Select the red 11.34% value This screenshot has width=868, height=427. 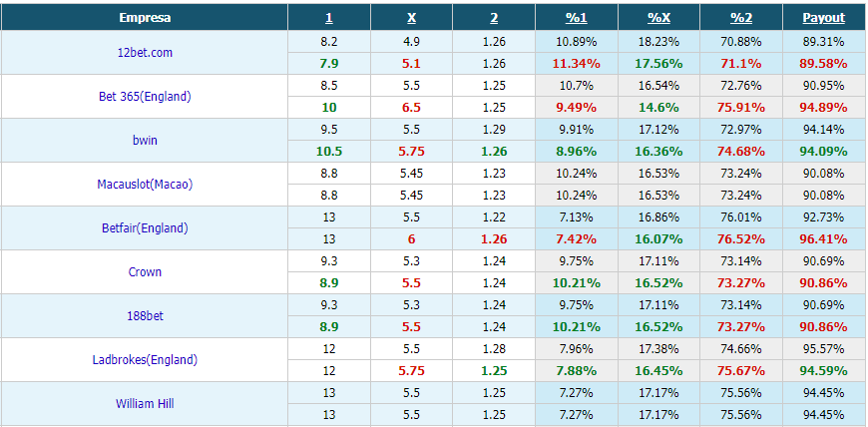click(x=577, y=64)
